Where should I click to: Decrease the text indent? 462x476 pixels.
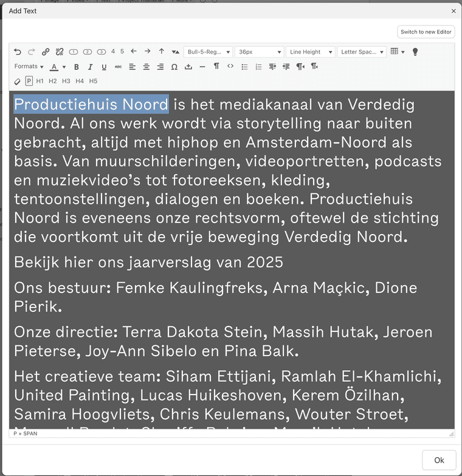(272, 66)
